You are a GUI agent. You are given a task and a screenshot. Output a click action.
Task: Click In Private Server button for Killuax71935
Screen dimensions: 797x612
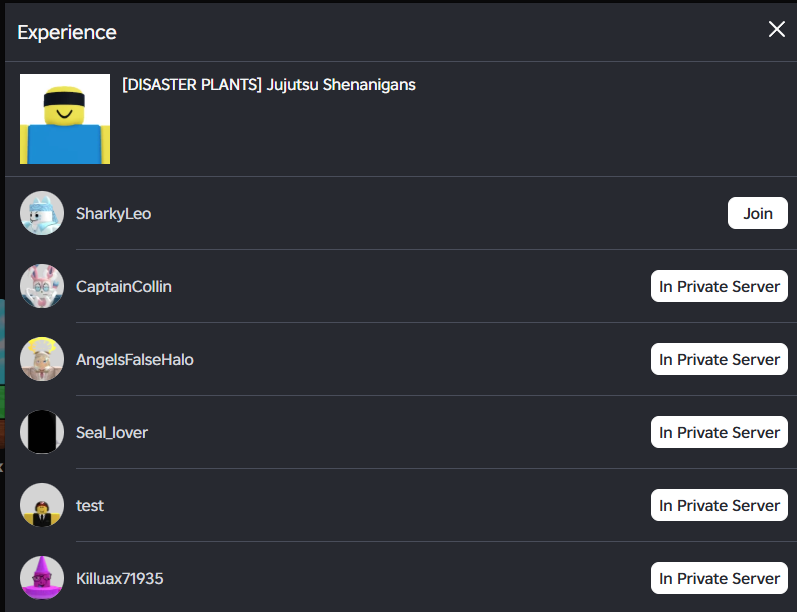719,578
